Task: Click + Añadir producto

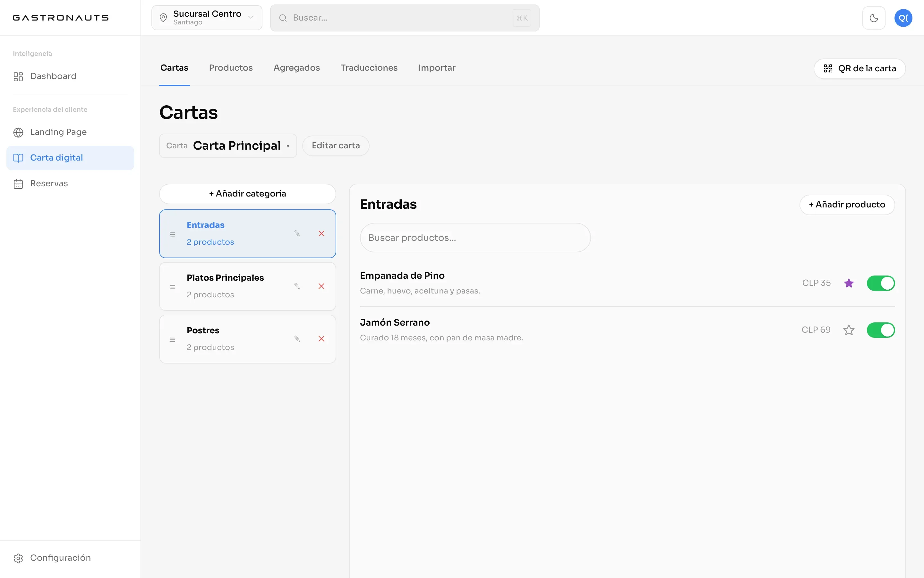Action: coord(847,205)
